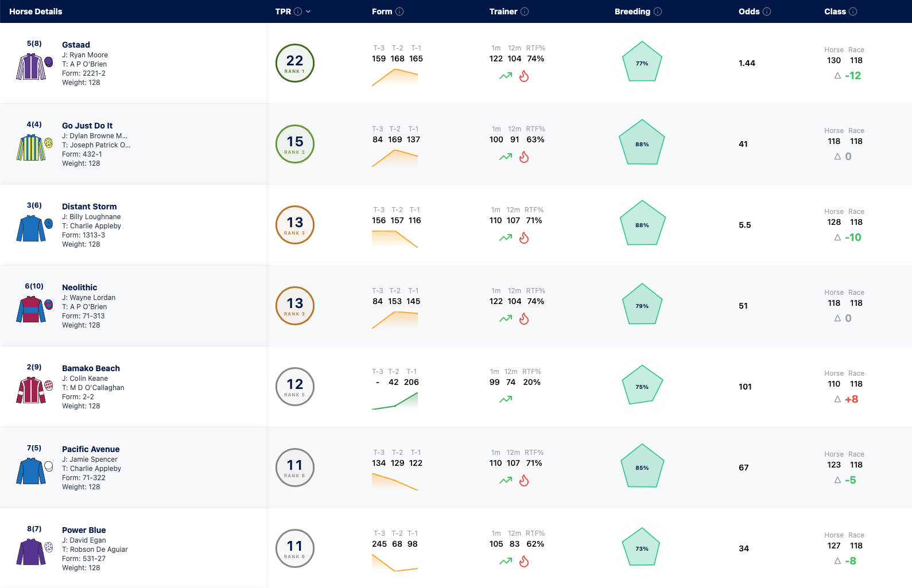Viewport: 912px width, 588px height.
Task: Click the red flame icon for Gstaad's trainer
Action: pos(524,76)
